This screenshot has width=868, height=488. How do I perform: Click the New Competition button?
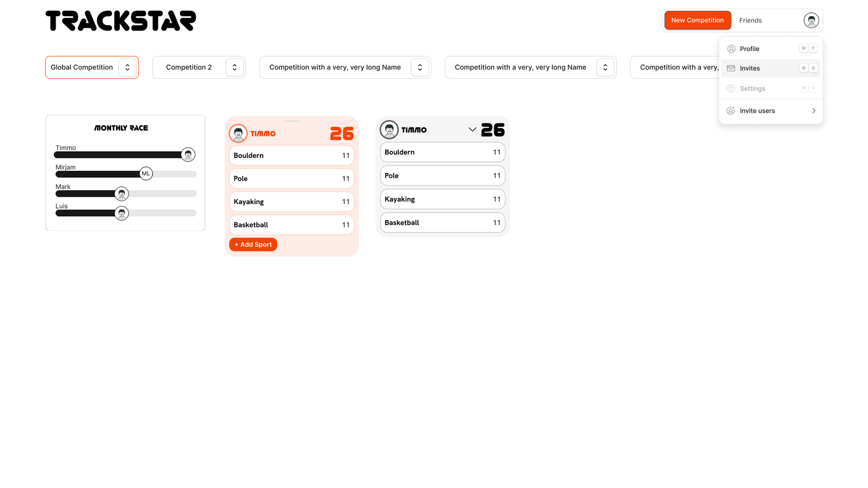click(698, 20)
